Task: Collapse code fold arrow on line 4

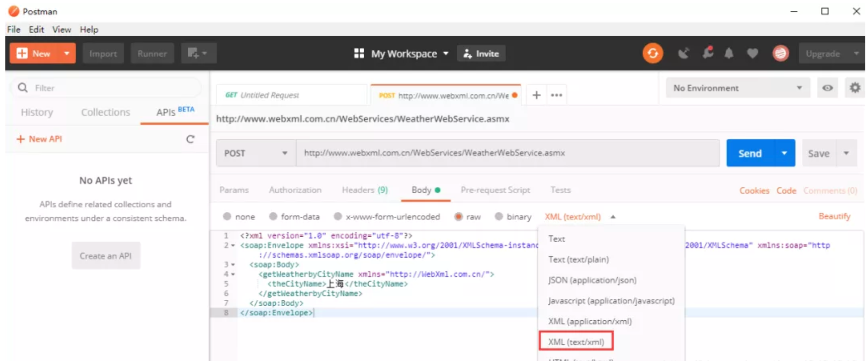Action: [x=233, y=274]
